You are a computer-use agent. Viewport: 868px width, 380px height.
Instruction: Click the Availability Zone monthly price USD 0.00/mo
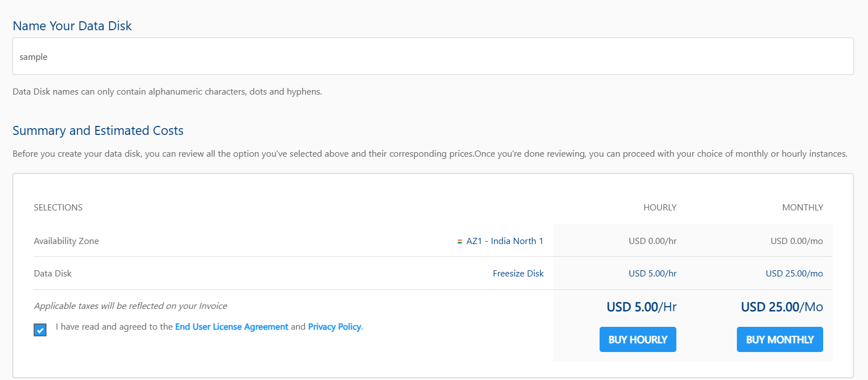pos(796,241)
